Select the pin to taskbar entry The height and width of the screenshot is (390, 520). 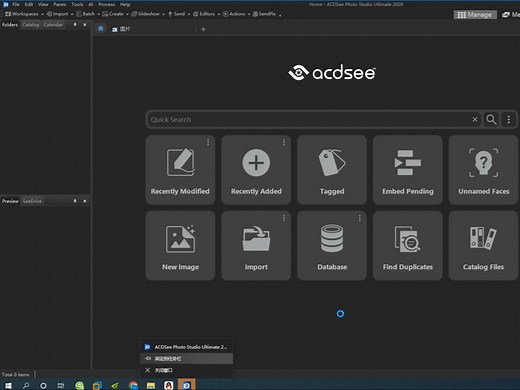click(x=186, y=359)
